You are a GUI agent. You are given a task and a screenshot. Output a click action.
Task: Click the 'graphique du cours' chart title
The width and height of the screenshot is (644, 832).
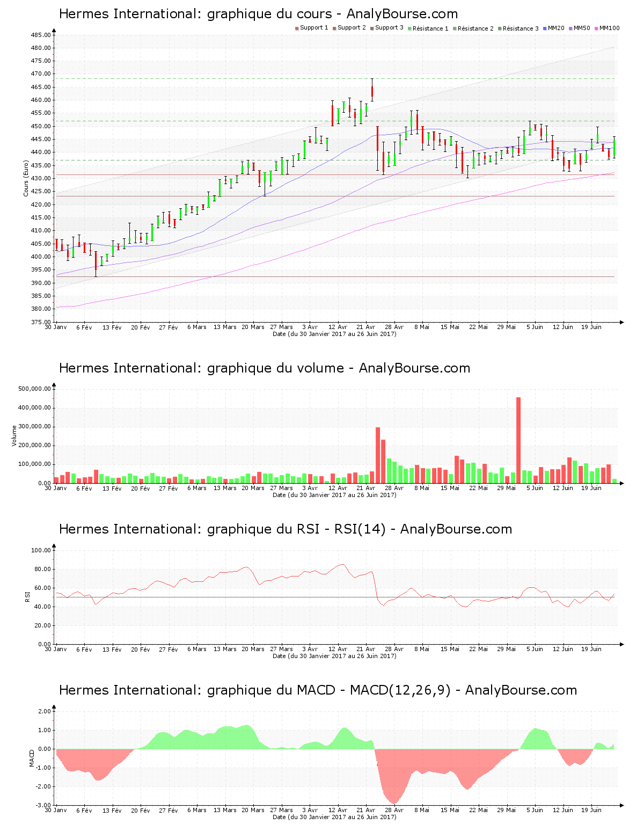258,14
